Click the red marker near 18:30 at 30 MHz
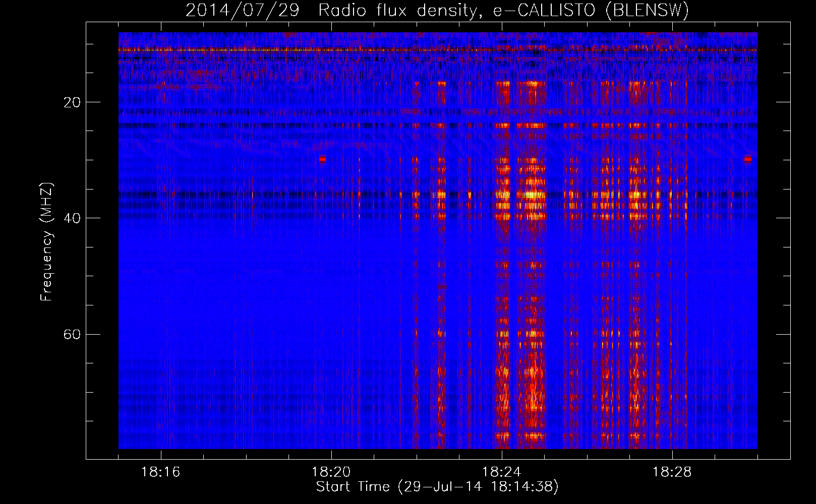The height and width of the screenshot is (504, 816). [x=747, y=159]
